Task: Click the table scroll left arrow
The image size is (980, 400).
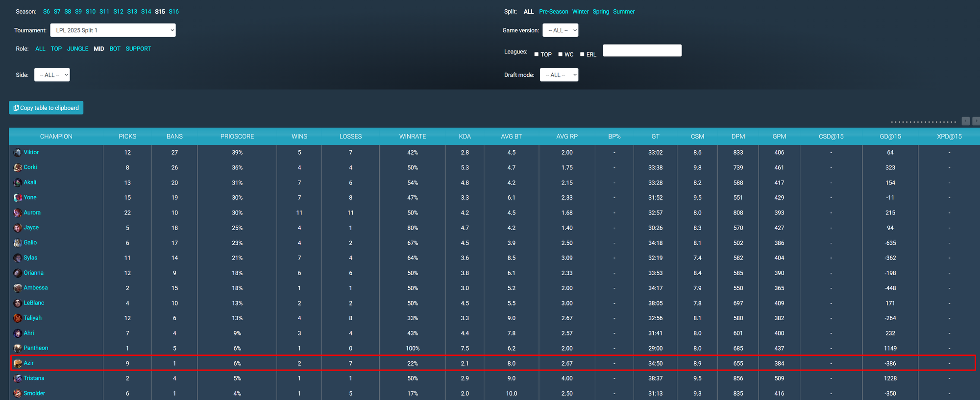Action: tap(965, 121)
